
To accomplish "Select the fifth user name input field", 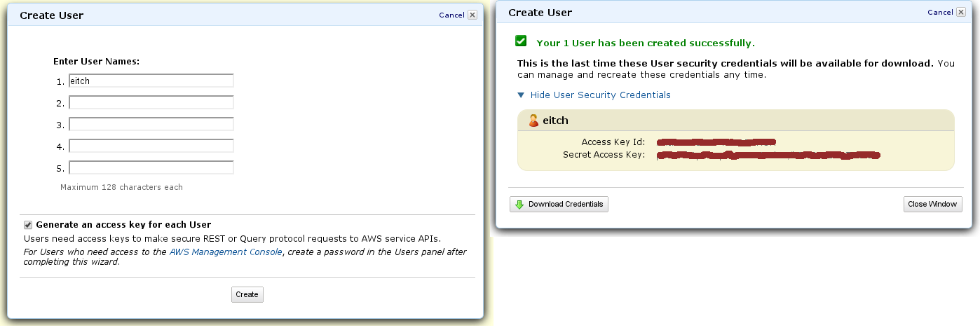I will 151,167.
